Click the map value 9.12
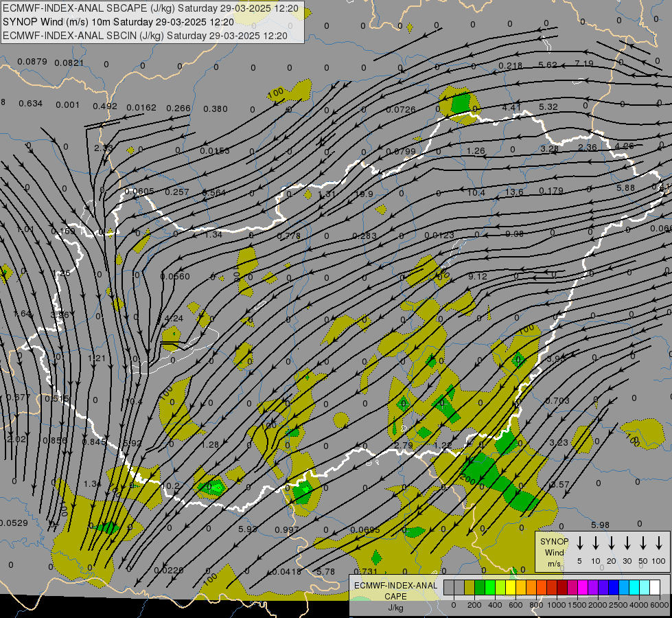The width and height of the screenshot is (672, 618). click(x=478, y=277)
